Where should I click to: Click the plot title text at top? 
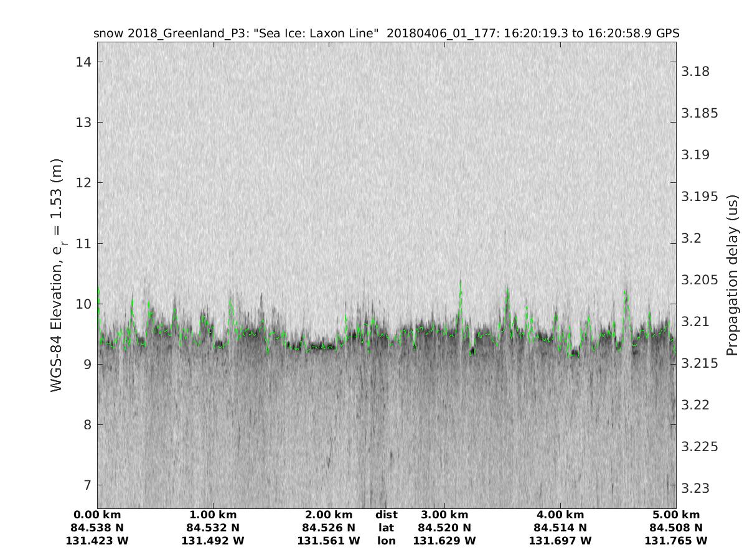click(x=386, y=33)
